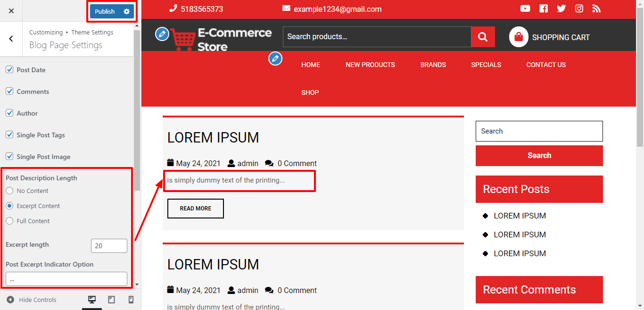Click the publish settings gear icon
Viewport: 644px width, 310px height.
click(x=126, y=11)
